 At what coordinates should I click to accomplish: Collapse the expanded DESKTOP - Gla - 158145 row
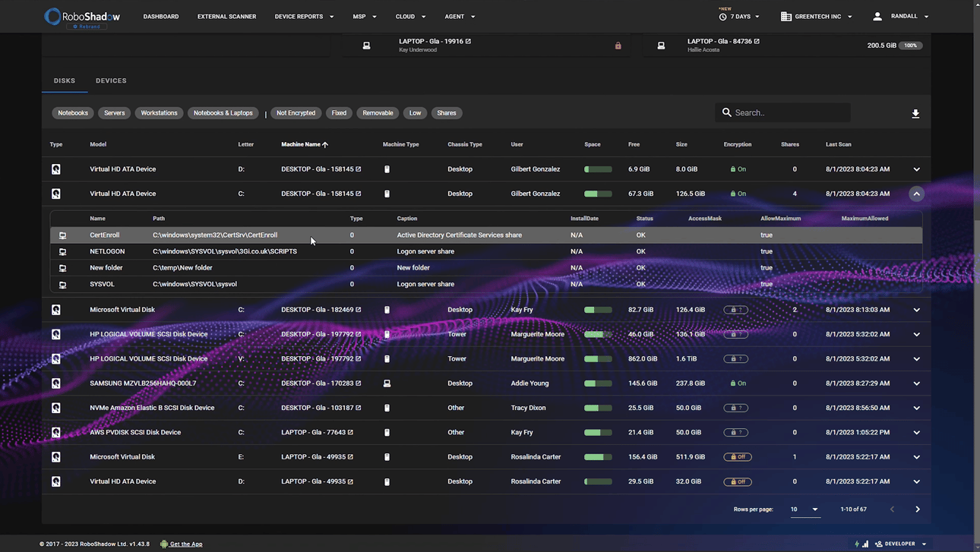(x=916, y=194)
